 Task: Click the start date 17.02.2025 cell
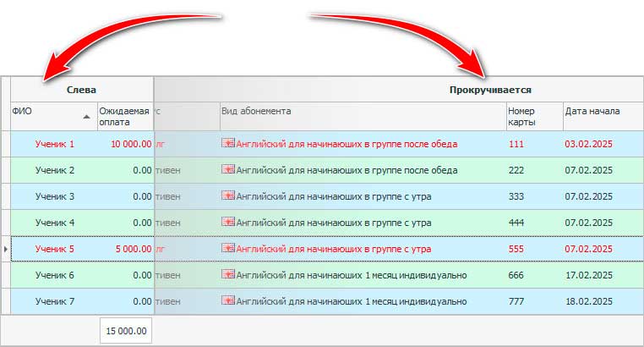[x=588, y=275]
